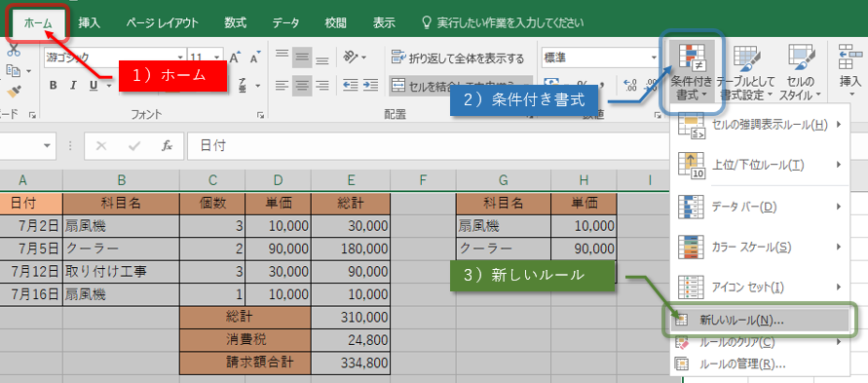The width and height of the screenshot is (868, 383).
Task: Open セルの強調表示ルール(H) submenu
Action: [760, 126]
